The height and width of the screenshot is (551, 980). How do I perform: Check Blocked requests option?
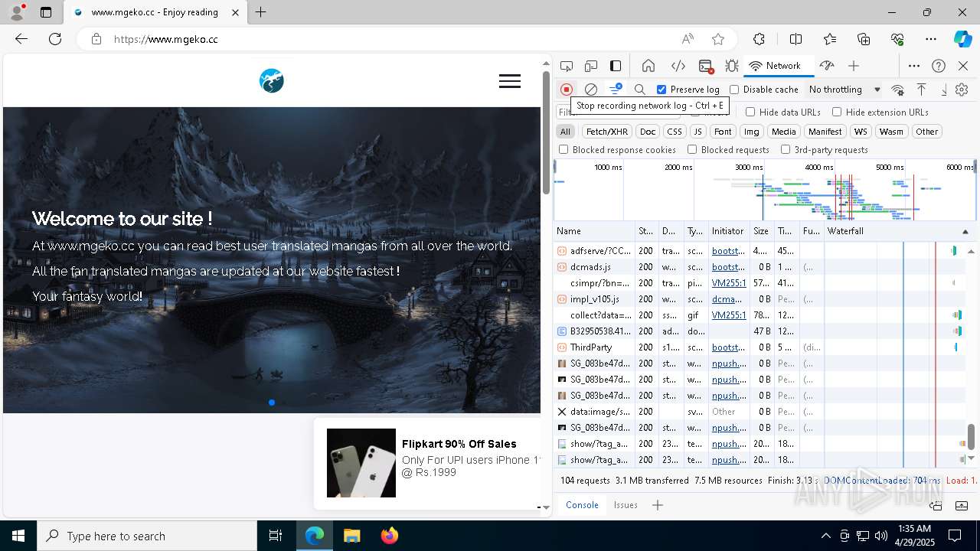click(x=692, y=150)
